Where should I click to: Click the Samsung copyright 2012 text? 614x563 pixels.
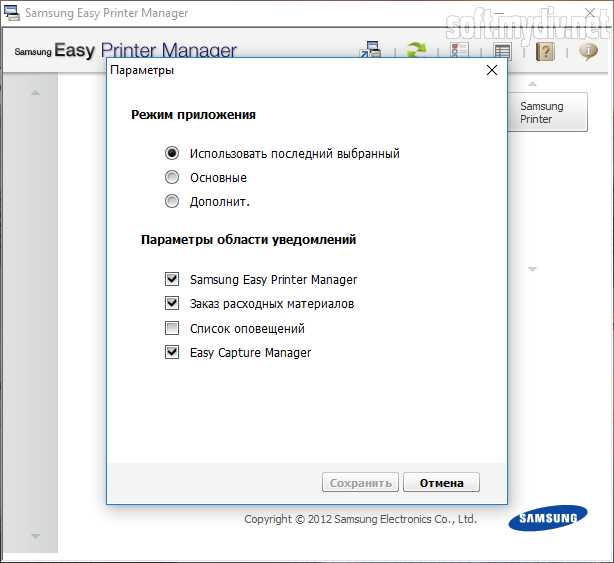(361, 519)
